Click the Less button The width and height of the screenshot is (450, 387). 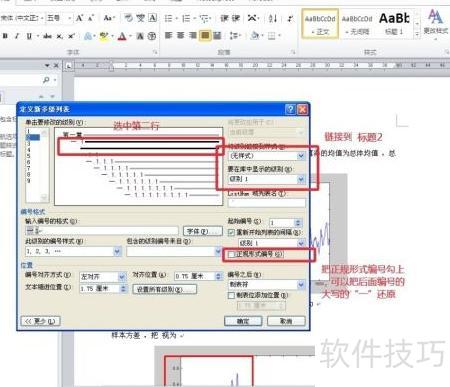pyautogui.click(x=41, y=321)
